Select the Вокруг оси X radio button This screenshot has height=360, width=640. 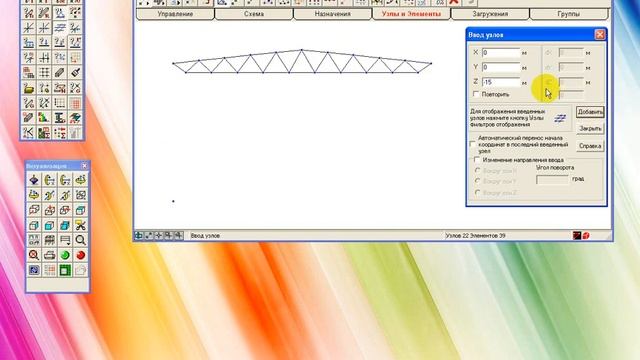[x=477, y=170]
